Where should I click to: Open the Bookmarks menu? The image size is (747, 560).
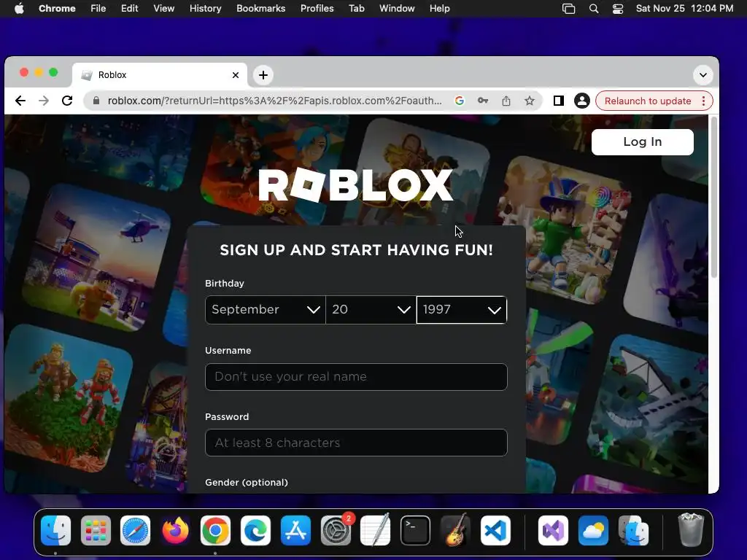click(x=260, y=8)
